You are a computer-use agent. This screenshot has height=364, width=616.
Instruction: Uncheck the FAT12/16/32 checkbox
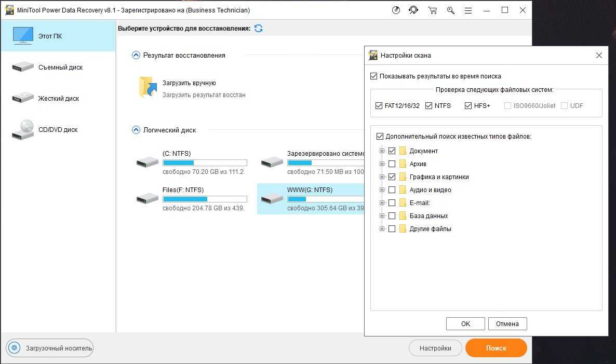point(379,106)
